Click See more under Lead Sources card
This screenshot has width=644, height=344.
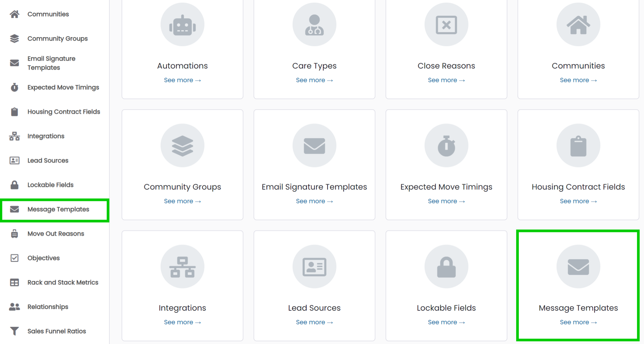coord(314,322)
